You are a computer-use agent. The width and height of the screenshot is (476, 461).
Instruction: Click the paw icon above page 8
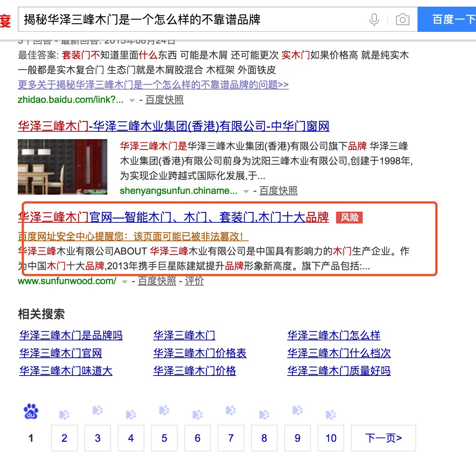264,415
